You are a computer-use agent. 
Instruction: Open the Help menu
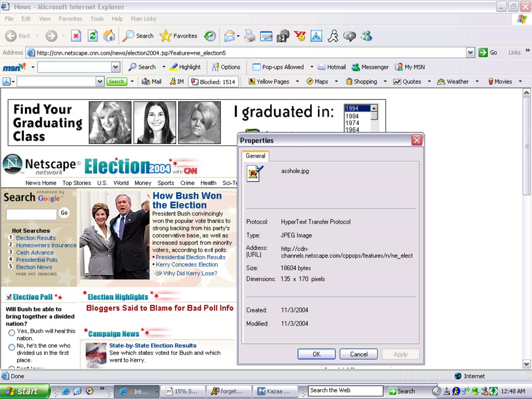[x=117, y=19]
